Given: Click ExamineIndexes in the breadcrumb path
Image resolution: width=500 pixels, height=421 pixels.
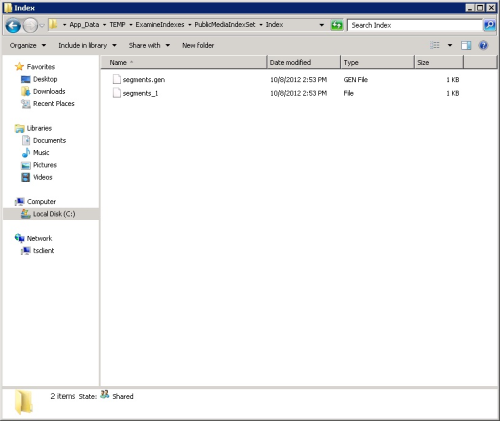Looking at the screenshot, I should pyautogui.click(x=160, y=25).
